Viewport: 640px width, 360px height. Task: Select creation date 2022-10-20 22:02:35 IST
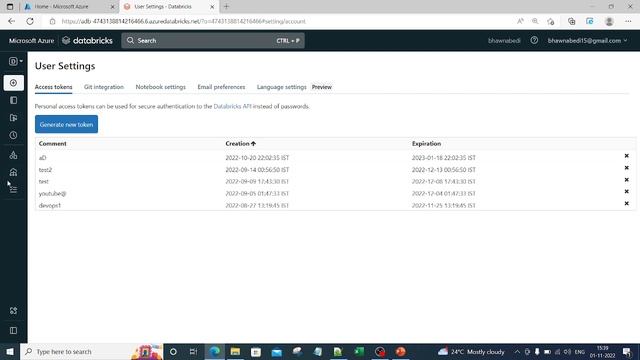click(x=257, y=158)
